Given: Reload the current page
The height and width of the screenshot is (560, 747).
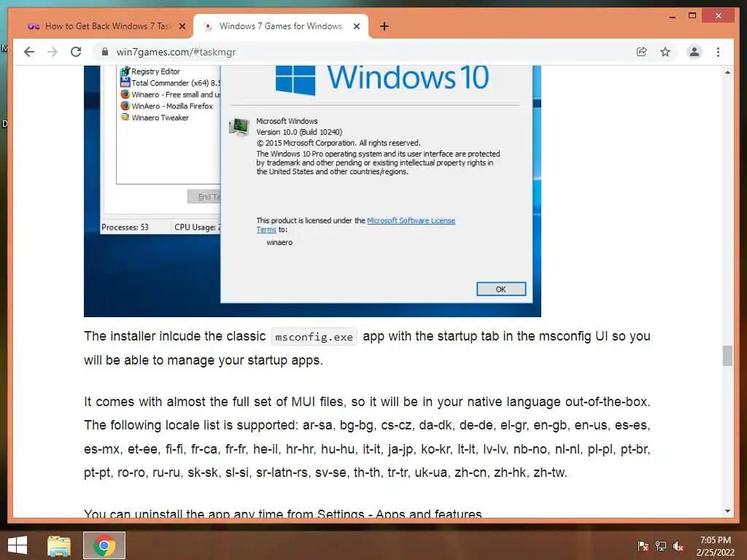Looking at the screenshot, I should [x=76, y=52].
